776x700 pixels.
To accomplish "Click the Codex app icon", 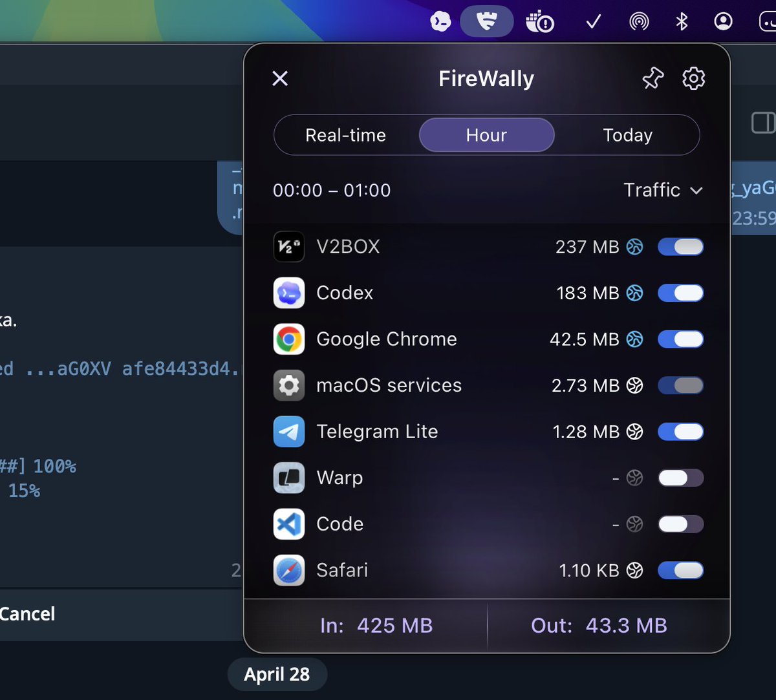I will 288,293.
